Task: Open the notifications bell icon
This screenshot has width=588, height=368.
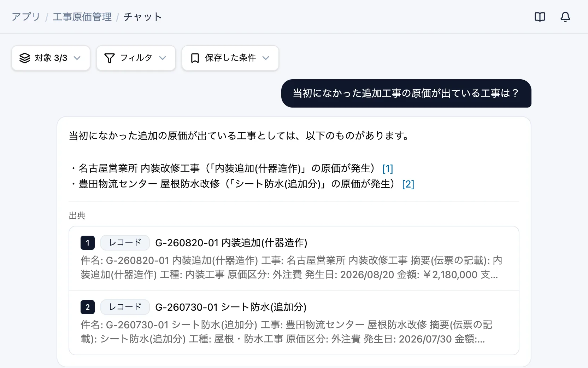Action: 565,17
